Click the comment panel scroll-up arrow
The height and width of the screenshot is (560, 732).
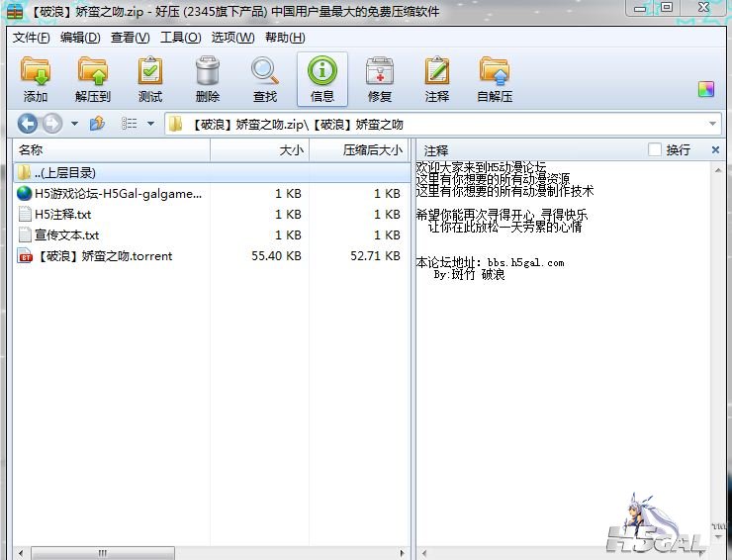(x=718, y=170)
